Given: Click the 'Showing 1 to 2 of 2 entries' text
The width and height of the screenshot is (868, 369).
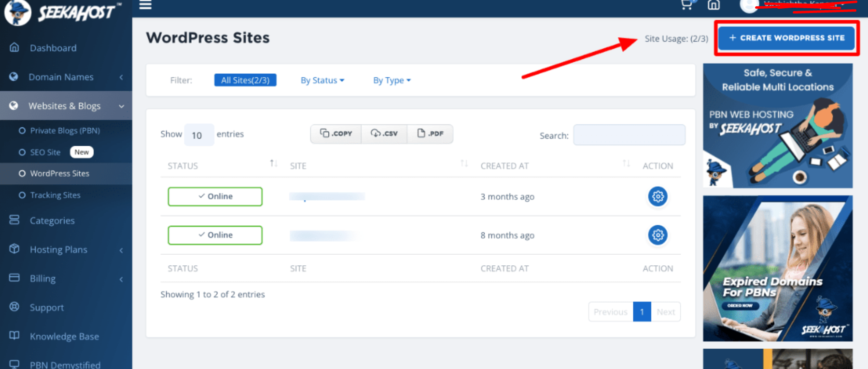Looking at the screenshot, I should [212, 294].
